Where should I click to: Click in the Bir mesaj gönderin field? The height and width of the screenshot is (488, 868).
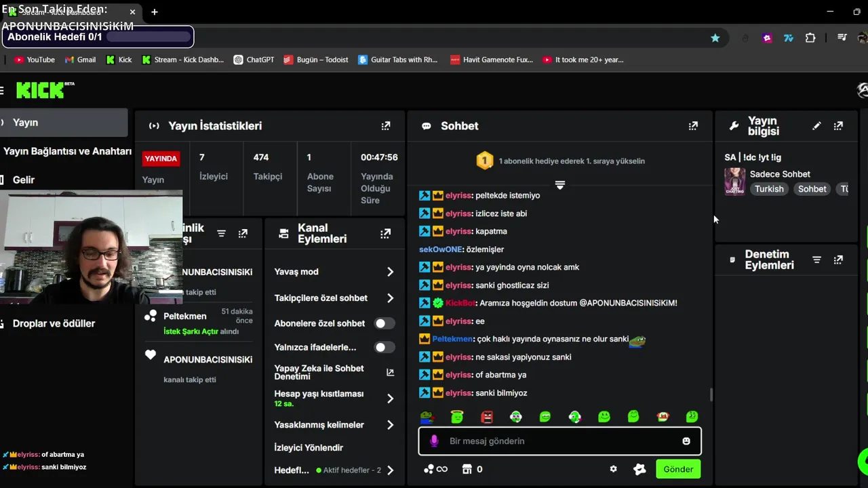click(560, 441)
